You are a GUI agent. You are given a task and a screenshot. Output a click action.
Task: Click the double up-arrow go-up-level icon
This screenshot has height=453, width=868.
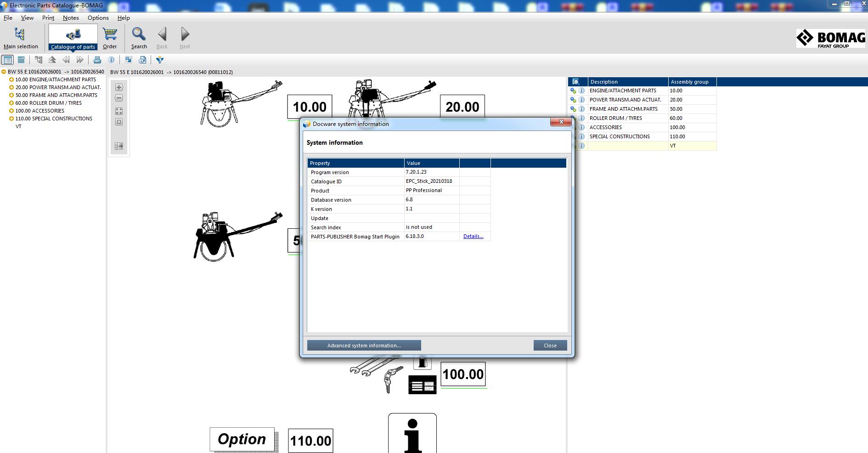click(52, 60)
